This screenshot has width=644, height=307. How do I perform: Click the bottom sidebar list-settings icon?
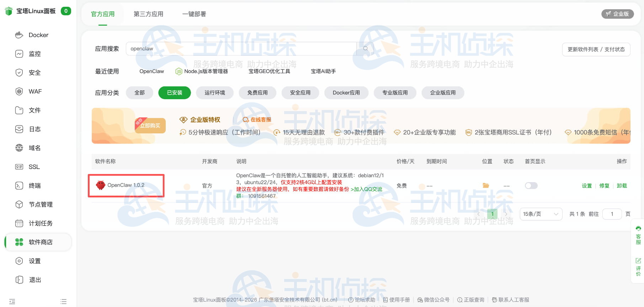64,302
